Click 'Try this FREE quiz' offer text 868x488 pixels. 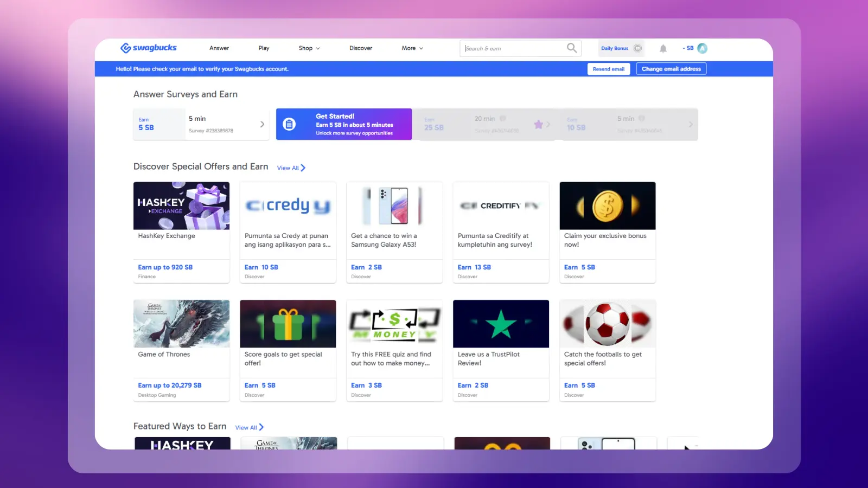pyautogui.click(x=391, y=358)
